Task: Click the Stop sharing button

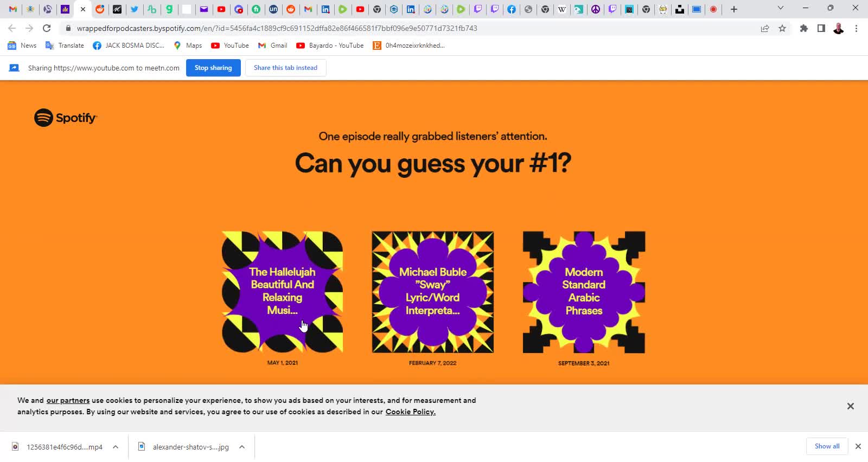Action: (x=213, y=68)
